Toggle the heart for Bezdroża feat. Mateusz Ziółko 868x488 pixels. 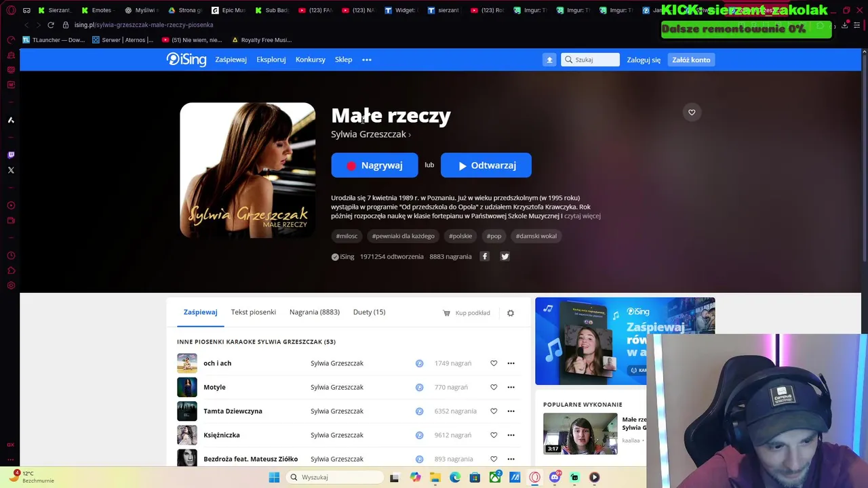point(494,459)
